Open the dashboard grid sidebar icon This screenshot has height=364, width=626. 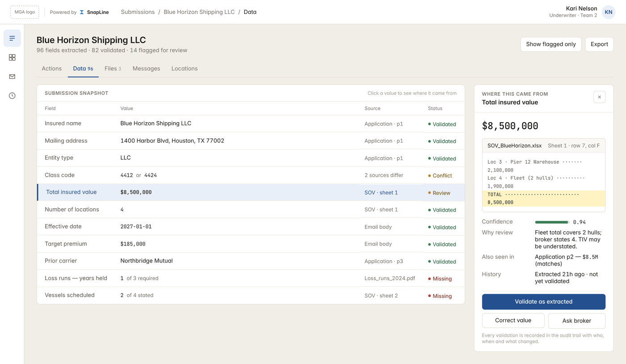pos(12,57)
